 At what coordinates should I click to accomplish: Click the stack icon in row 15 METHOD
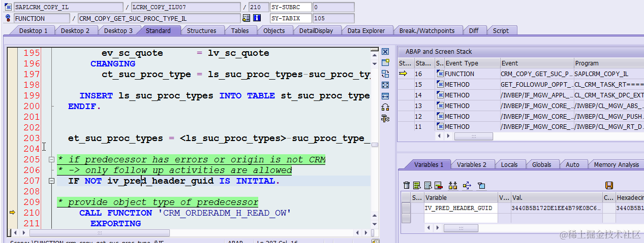[x=440, y=85]
